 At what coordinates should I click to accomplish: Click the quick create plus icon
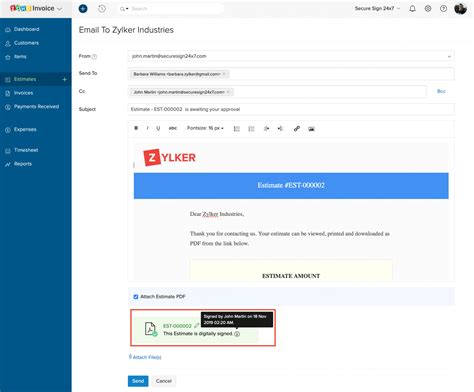[x=83, y=9]
